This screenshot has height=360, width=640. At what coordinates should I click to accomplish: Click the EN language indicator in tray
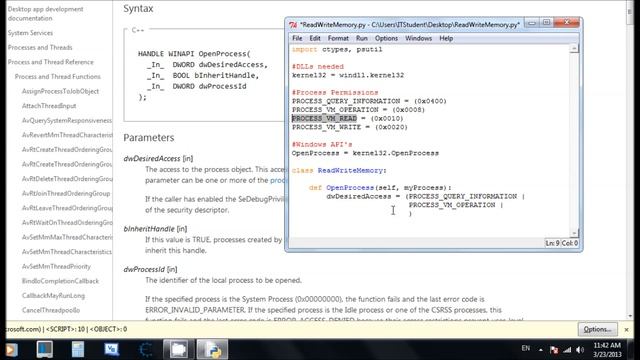526,348
